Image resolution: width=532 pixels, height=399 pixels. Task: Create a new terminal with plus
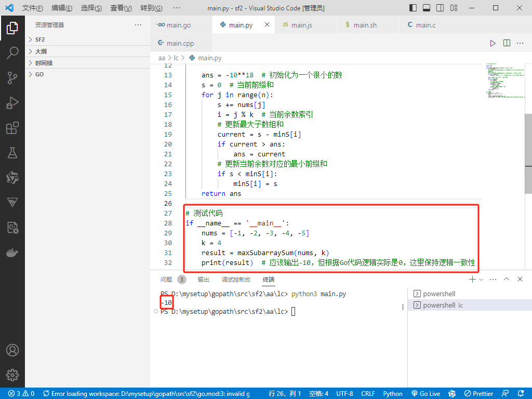(x=472, y=279)
